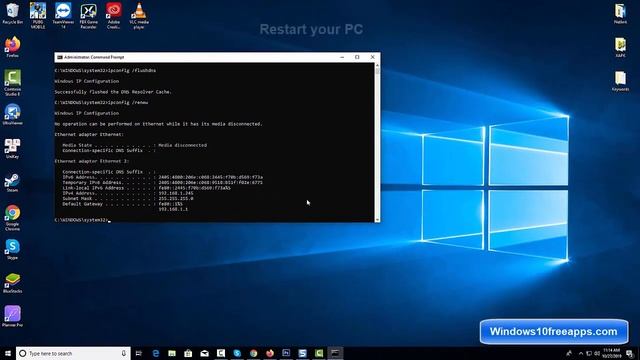Image resolution: width=640 pixels, height=360 pixels.
Task: Select the Firefox desktop shortcut
Action: click(12, 47)
